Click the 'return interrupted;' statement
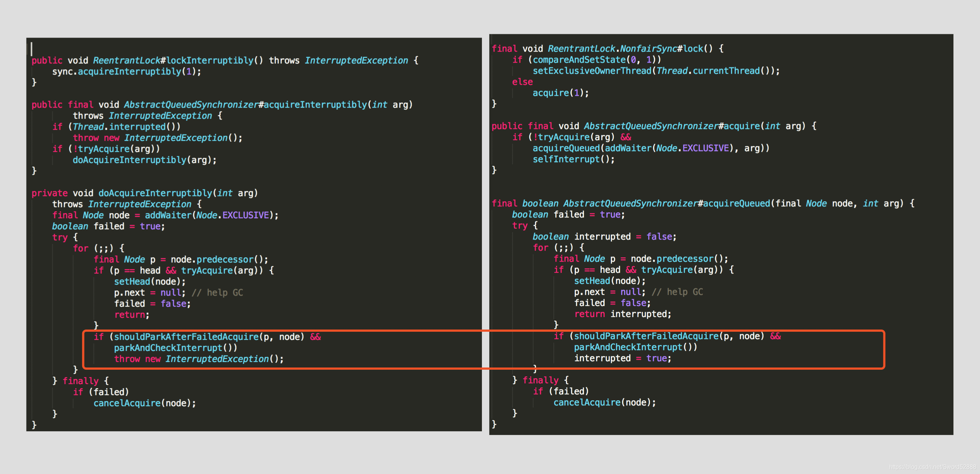The width and height of the screenshot is (980, 474). tap(622, 314)
